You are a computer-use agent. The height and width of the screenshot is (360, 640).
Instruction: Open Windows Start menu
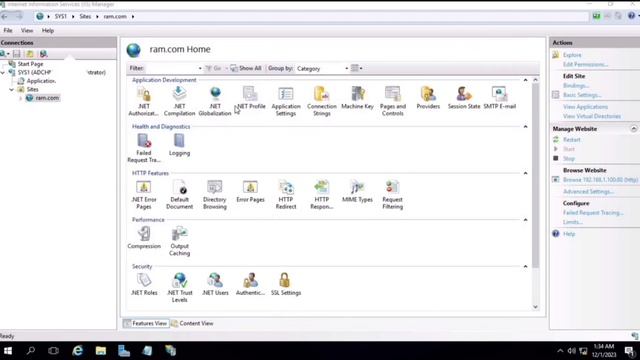coord(8,351)
